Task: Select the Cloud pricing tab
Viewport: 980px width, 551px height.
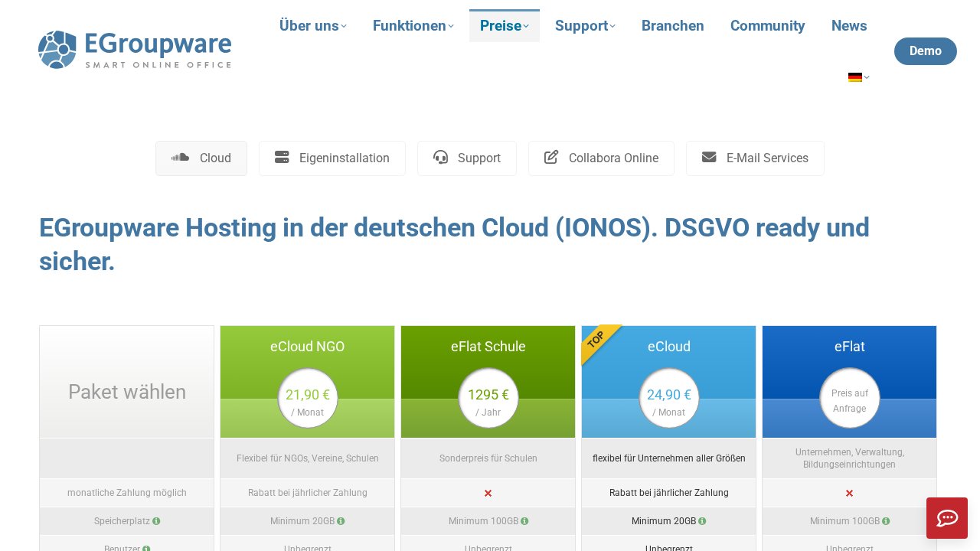Action: pos(201,158)
